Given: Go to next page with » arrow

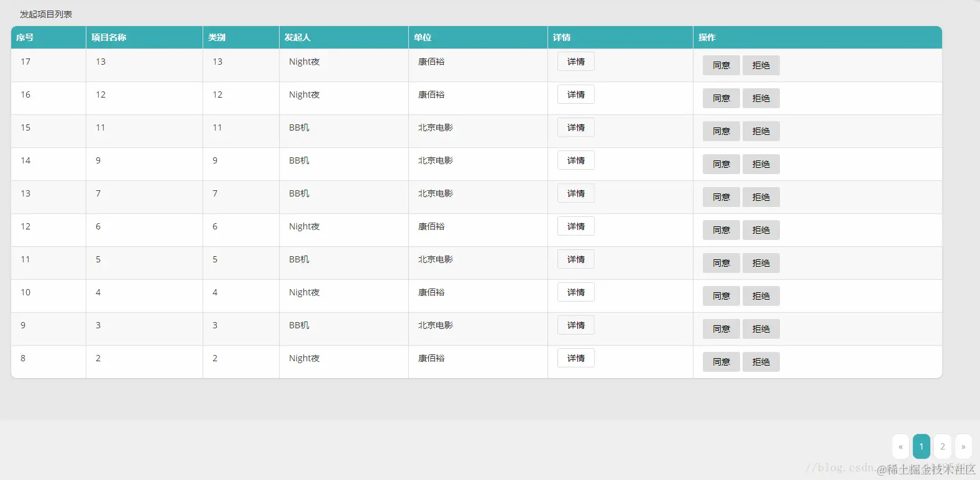Looking at the screenshot, I should pyautogui.click(x=964, y=446).
